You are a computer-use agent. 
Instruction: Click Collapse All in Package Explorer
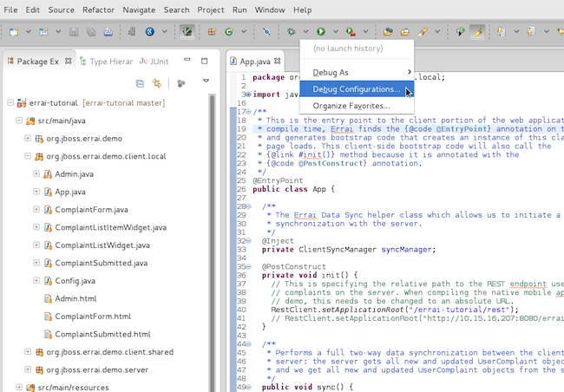tap(140, 84)
